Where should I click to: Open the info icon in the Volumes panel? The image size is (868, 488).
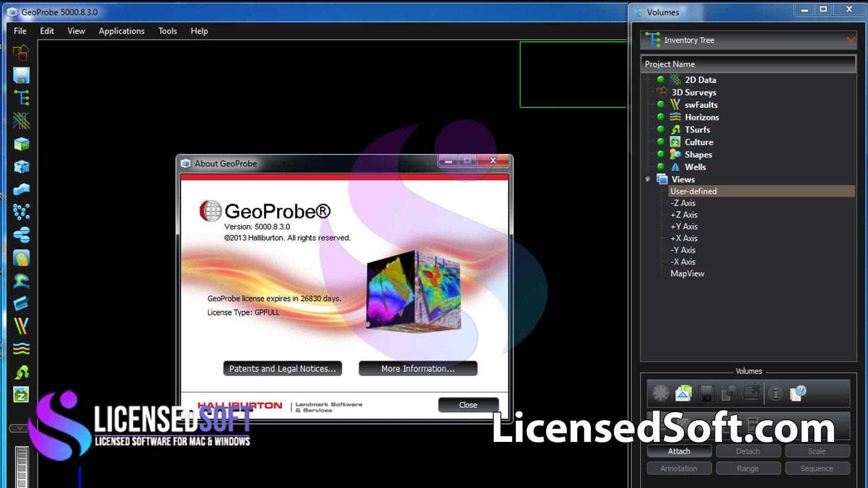point(775,393)
